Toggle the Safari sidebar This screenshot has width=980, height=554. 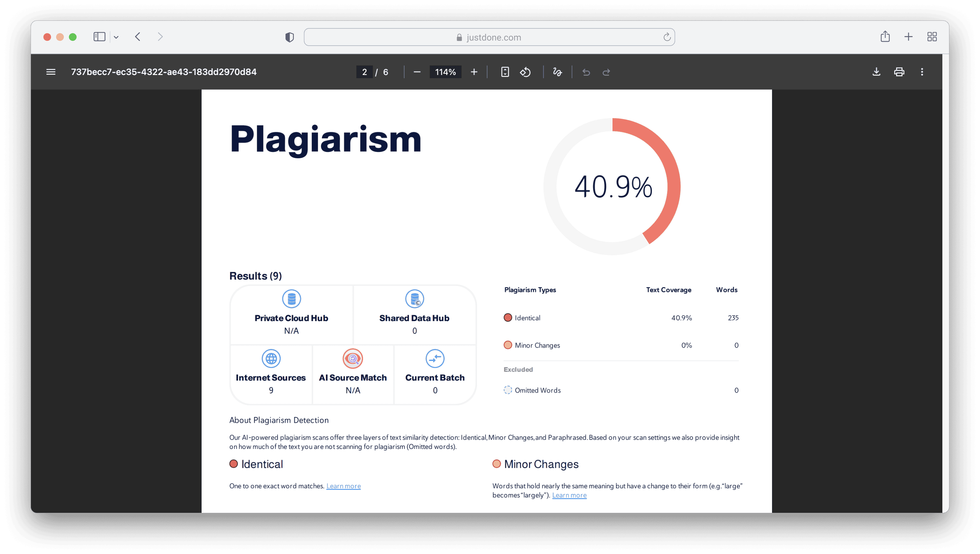coord(99,37)
